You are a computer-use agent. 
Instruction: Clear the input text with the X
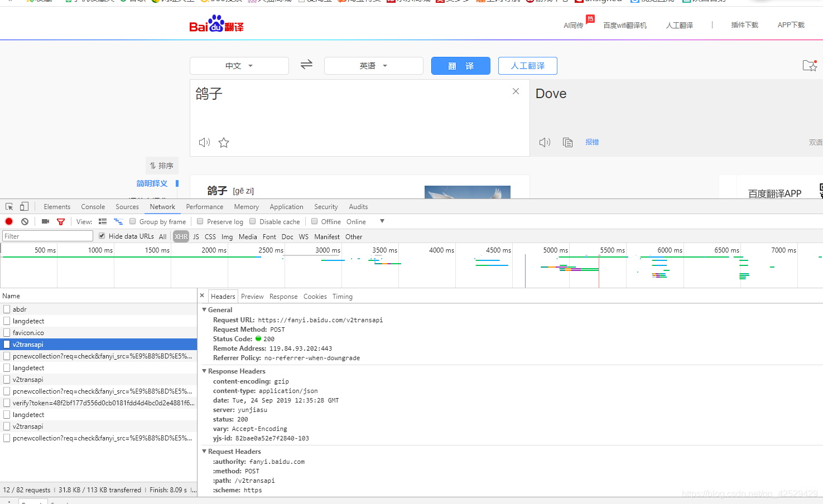516,91
